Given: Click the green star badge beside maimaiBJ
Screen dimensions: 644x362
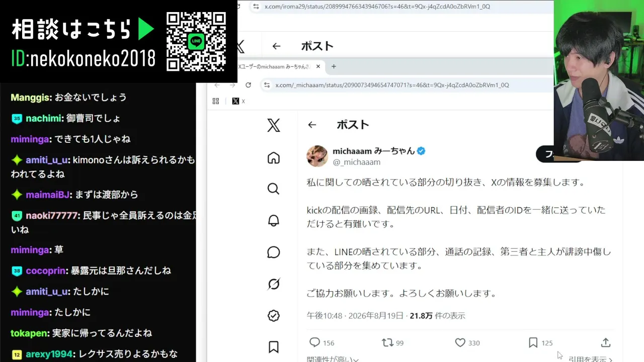Looking at the screenshot, I should (17, 195).
